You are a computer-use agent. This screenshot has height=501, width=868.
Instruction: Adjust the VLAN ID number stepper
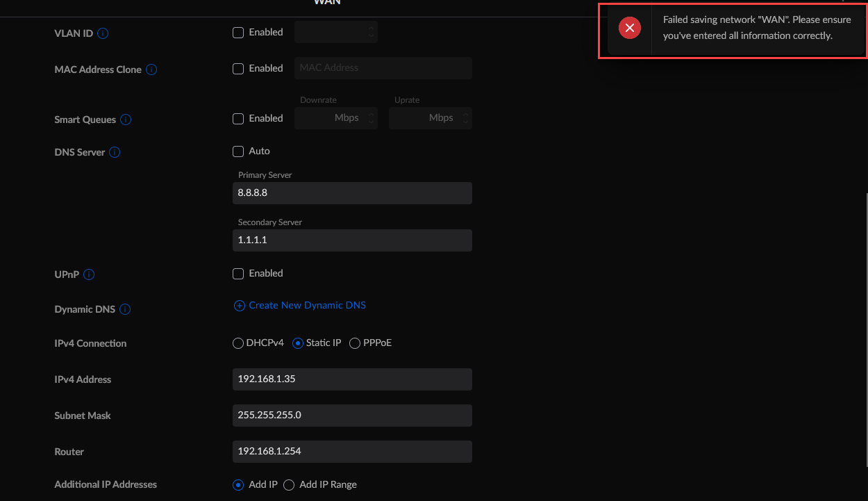pos(371,32)
